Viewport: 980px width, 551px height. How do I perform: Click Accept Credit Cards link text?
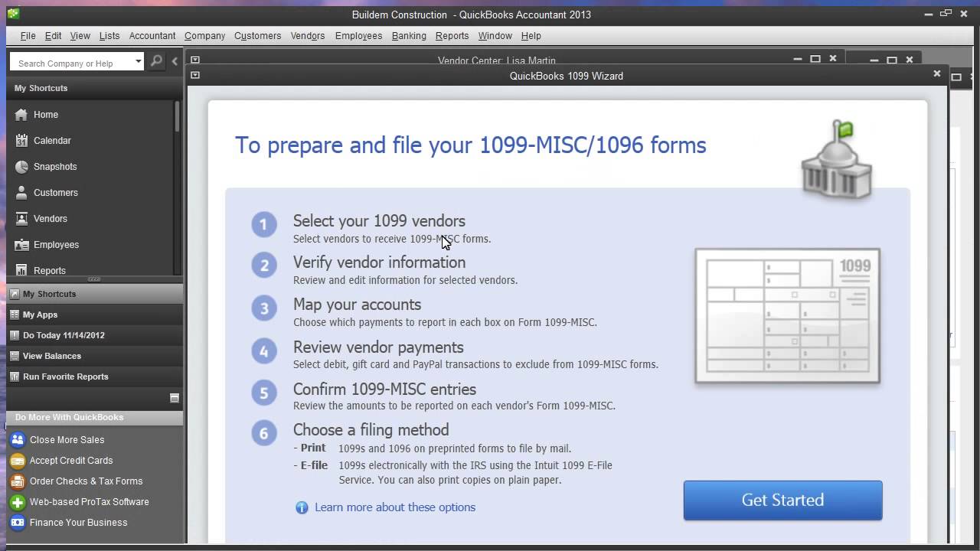point(71,461)
